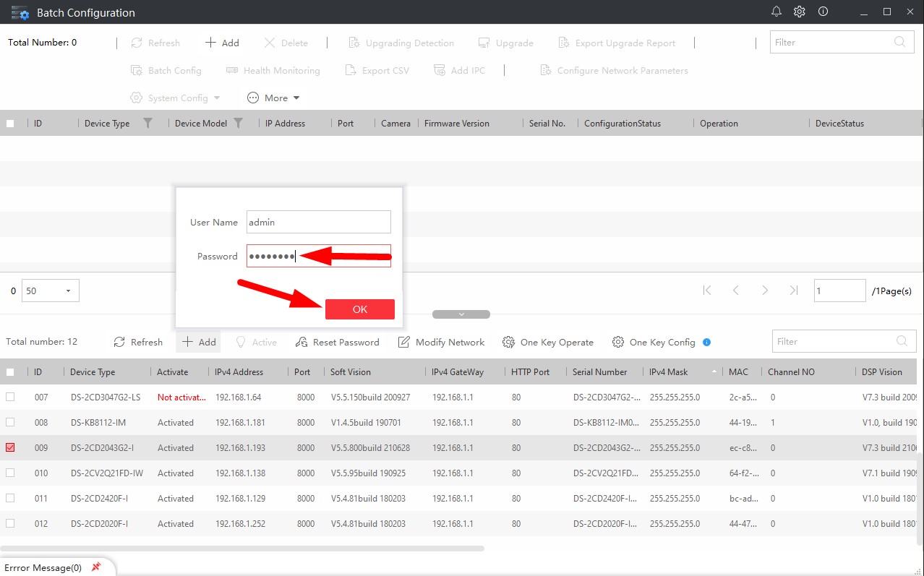Click the lower panel Refresh icon
The width and height of the screenshot is (924, 576).
click(120, 342)
